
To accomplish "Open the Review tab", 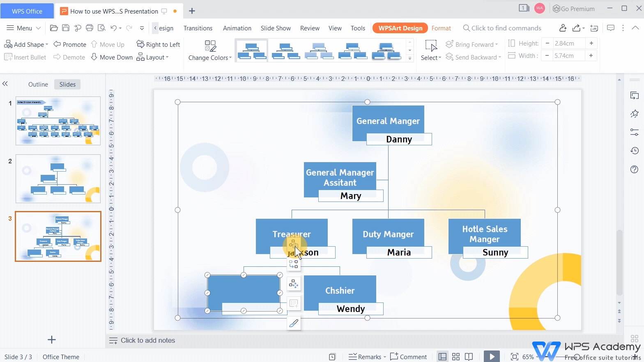I will coord(310,28).
